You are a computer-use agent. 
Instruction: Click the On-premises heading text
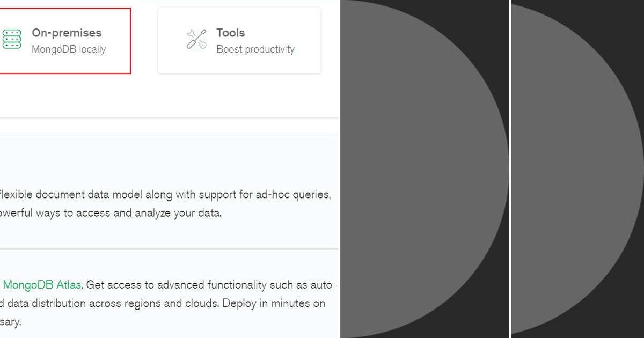coord(67,33)
